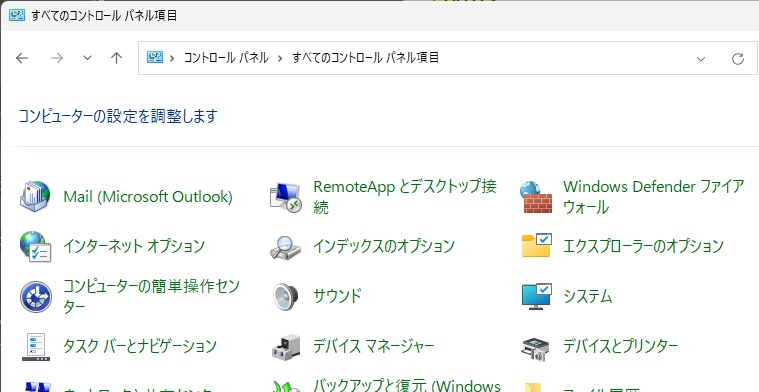Click the Control Panel icon in title bar
759x392 pixels.
pyautogui.click(x=17, y=15)
